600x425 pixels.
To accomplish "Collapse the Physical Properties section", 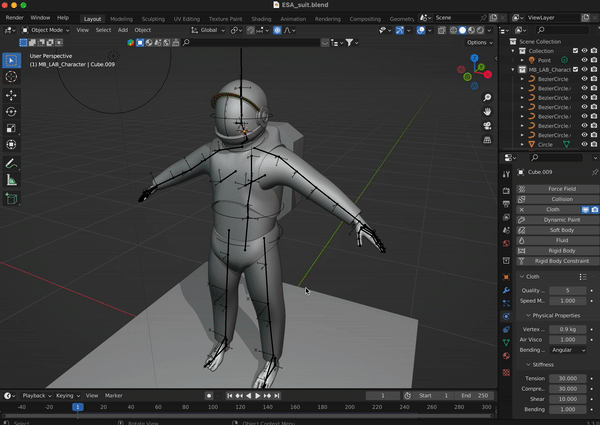I will pyautogui.click(x=555, y=315).
